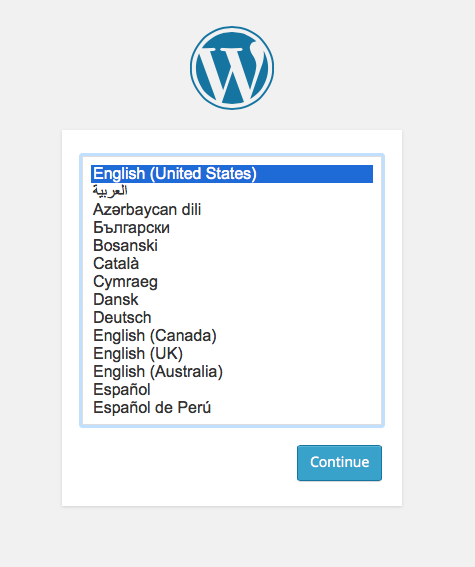Select Dansk language option
475x567 pixels.
click(x=232, y=299)
